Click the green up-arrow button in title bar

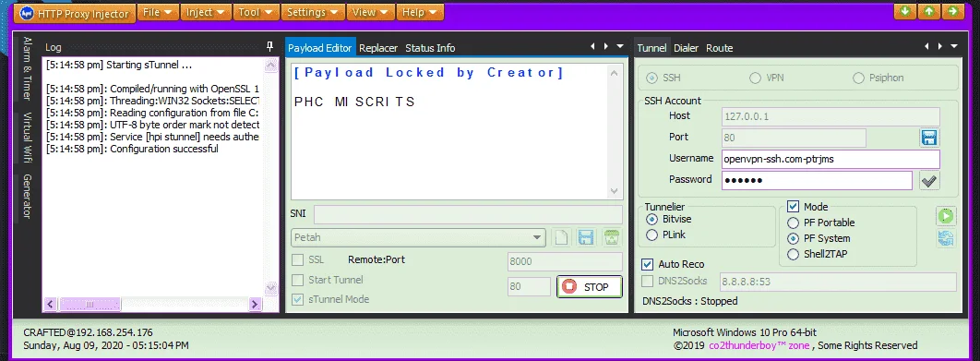tap(928, 11)
